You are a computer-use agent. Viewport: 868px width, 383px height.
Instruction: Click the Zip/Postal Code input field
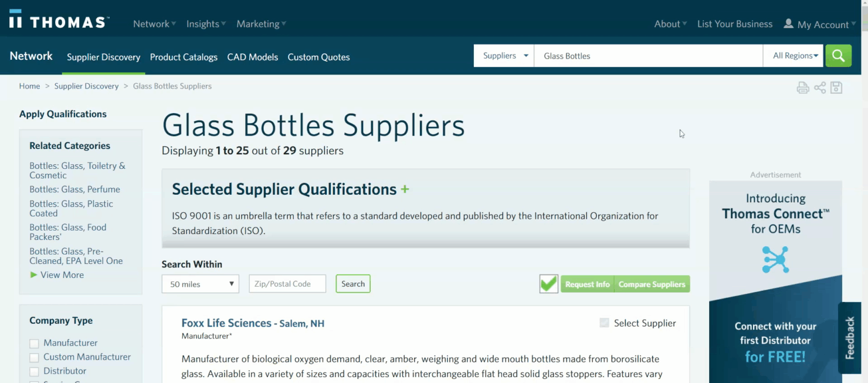click(x=287, y=284)
